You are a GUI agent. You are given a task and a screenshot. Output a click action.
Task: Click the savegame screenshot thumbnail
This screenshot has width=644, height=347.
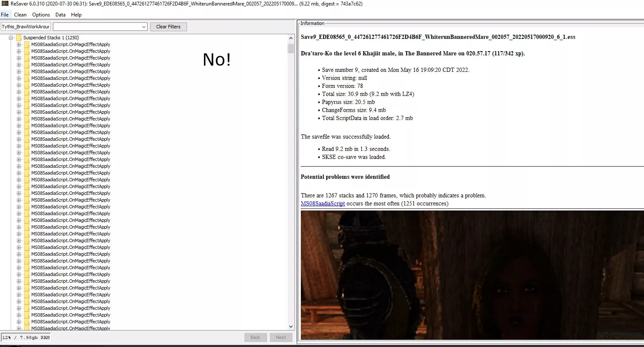pos(472,275)
